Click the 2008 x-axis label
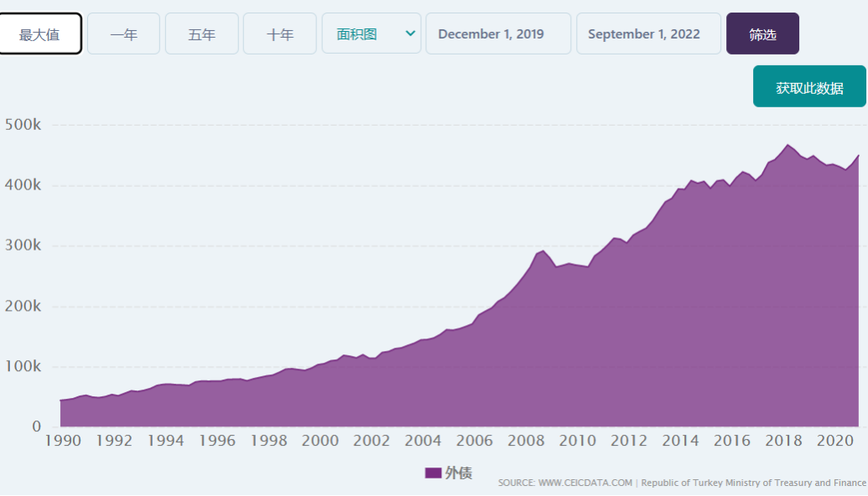Screen dimensions: 868x496 click(526, 441)
